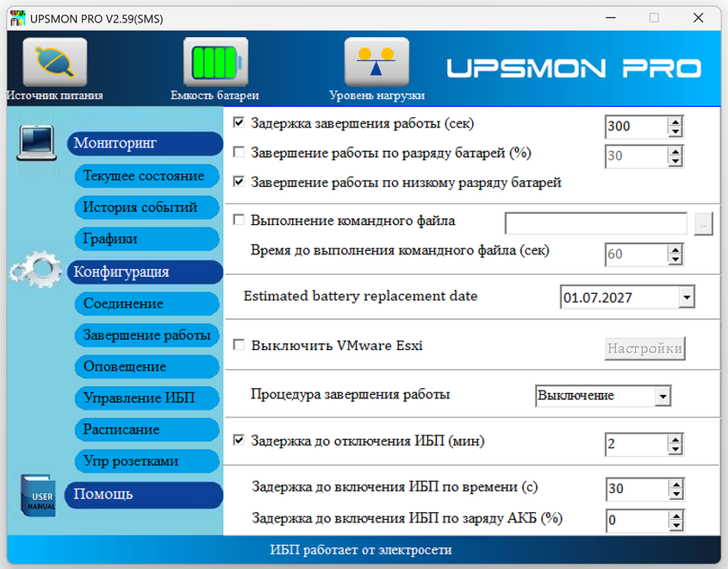
Task: Click the Процедура завершения работы label
Action: click(x=350, y=394)
